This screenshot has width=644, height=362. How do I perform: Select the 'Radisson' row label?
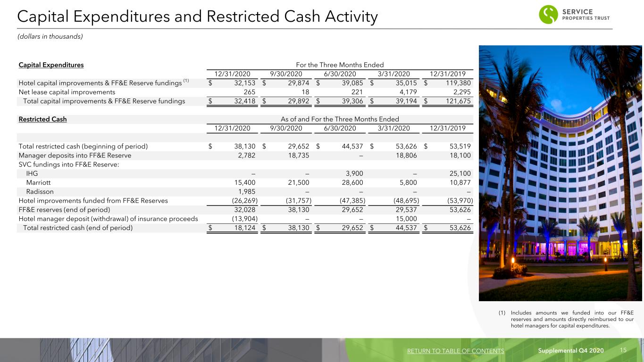point(40,191)
